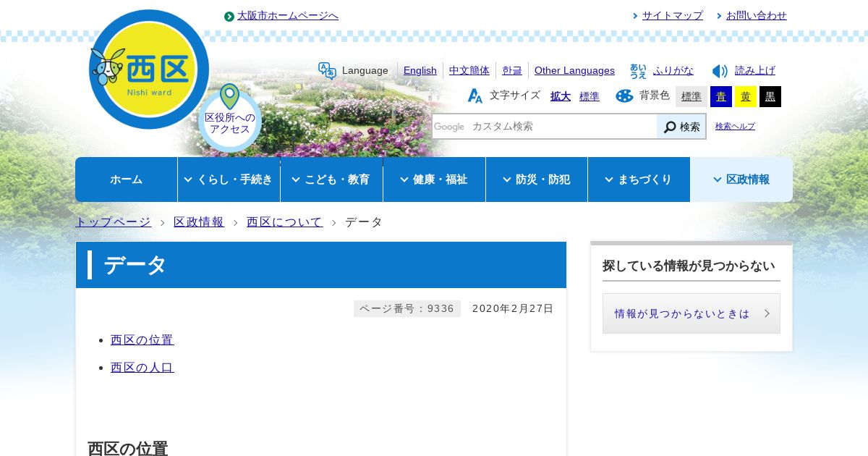Expand the くらし・手続き menu
Viewport: 868px width, 456px height.
tap(229, 180)
